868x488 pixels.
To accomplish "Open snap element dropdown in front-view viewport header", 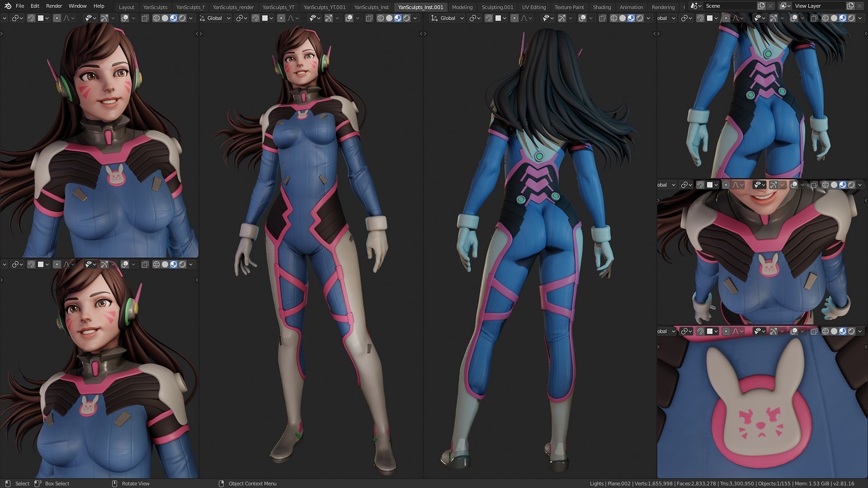I will click(268, 18).
